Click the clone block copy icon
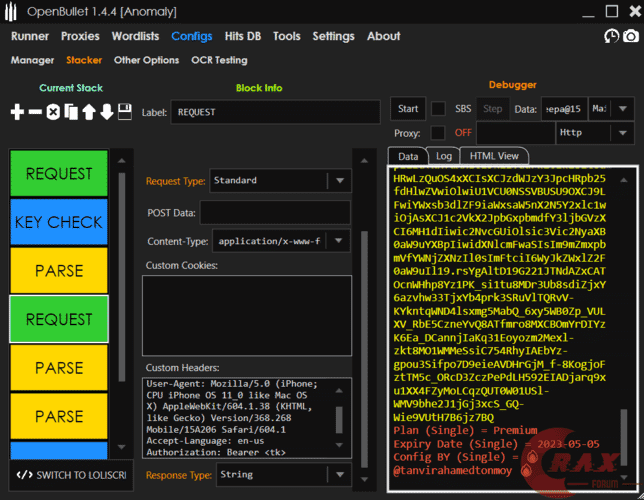This screenshot has height=500, width=644. coord(71,112)
